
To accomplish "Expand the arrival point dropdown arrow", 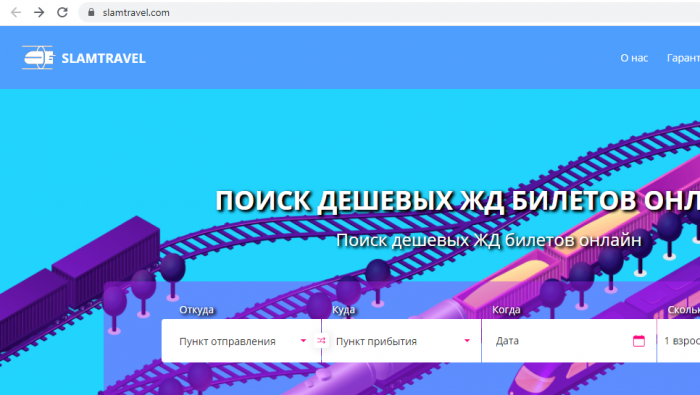I will click(467, 341).
